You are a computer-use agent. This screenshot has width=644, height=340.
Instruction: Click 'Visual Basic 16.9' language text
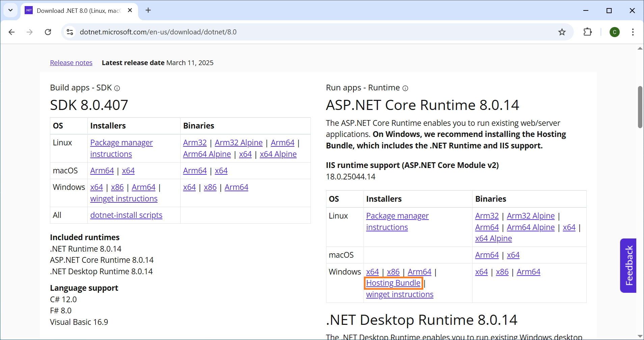79,322
